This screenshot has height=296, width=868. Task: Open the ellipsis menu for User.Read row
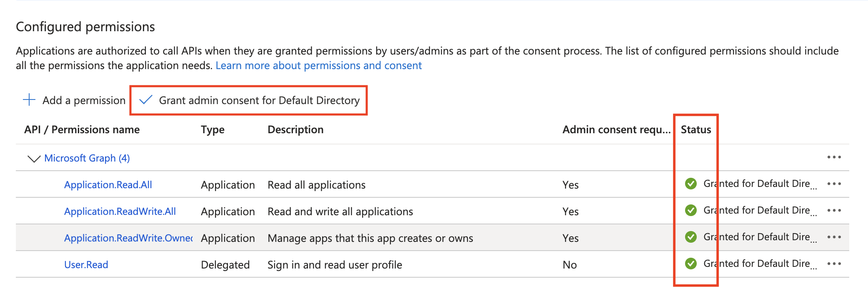834,264
